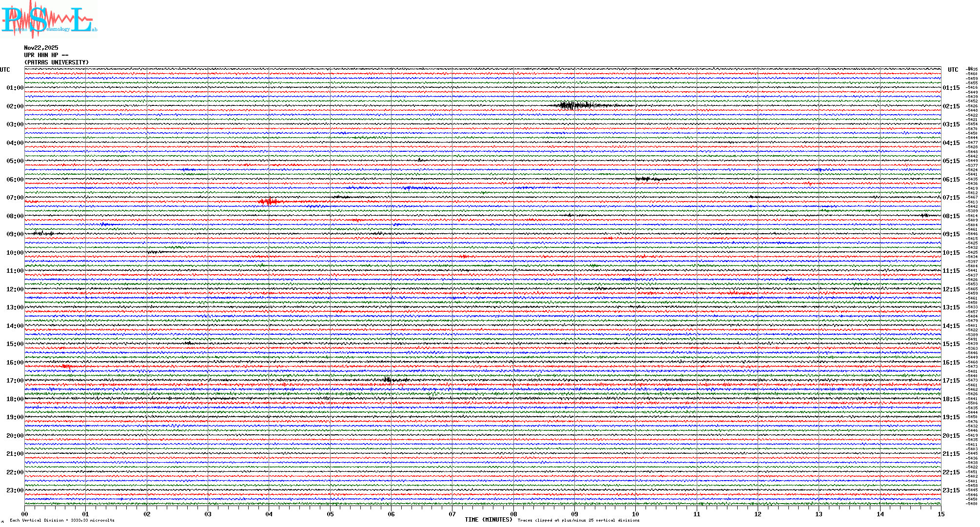The width and height of the screenshot is (980, 527).
Task: Select the 12:00 hour label on left axis
Action: click(15, 289)
